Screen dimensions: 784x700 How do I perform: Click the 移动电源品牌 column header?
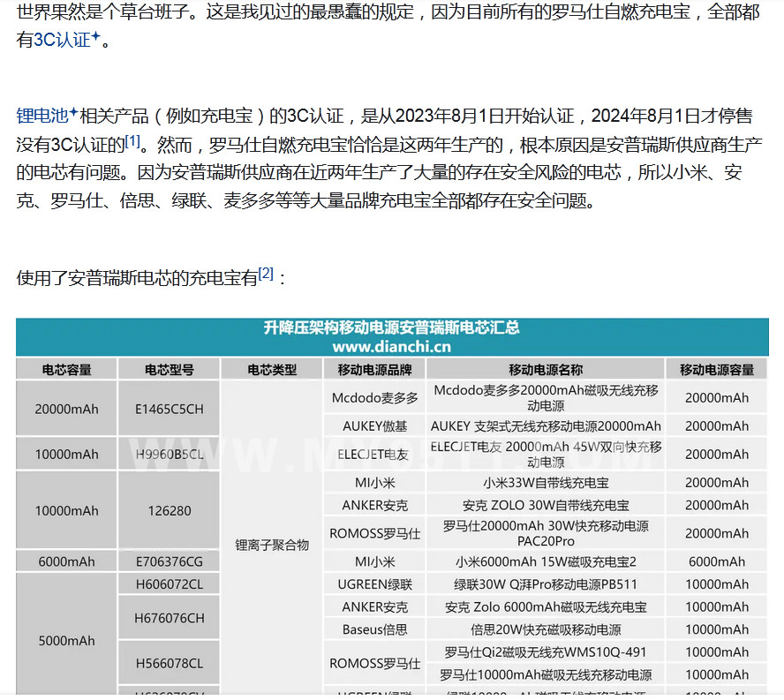(x=374, y=370)
